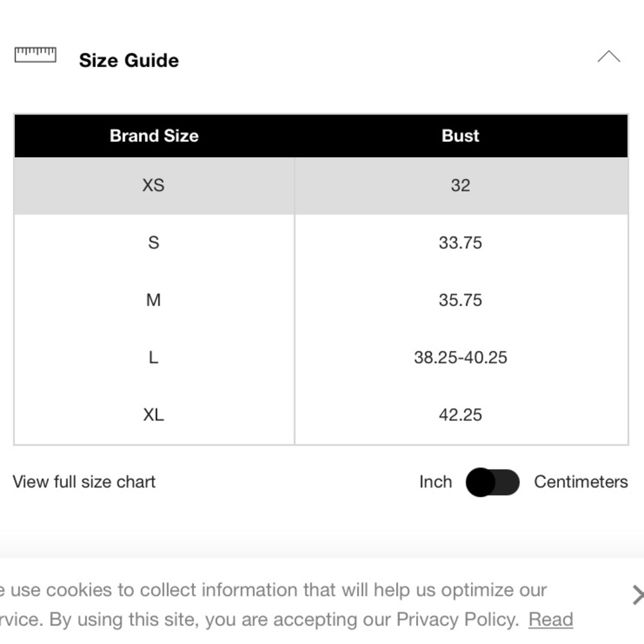Toggle the Inch/Centimeters unit switch
The width and height of the screenshot is (644, 644).
point(493,482)
